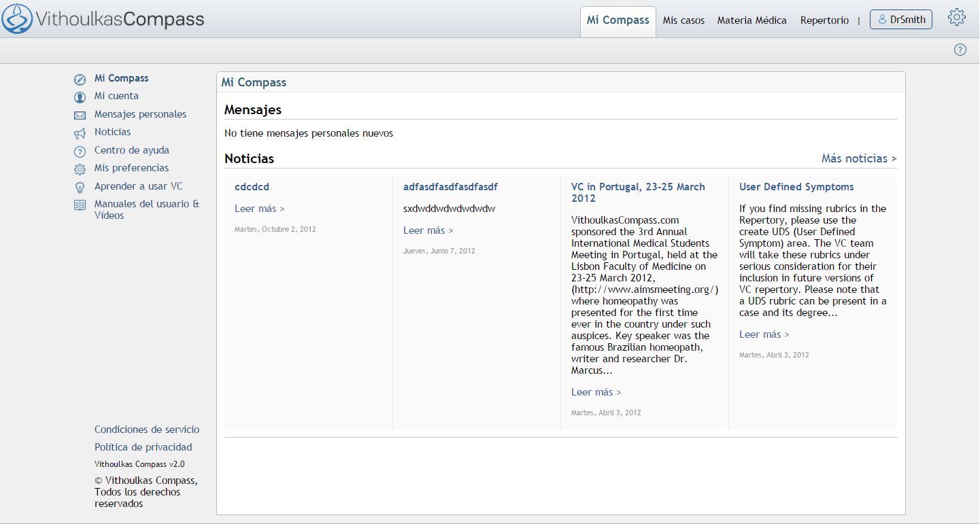Image resolution: width=980 pixels, height=524 pixels.
Task: Click the date Martes, Octubre 2, 2012
Action: [275, 229]
